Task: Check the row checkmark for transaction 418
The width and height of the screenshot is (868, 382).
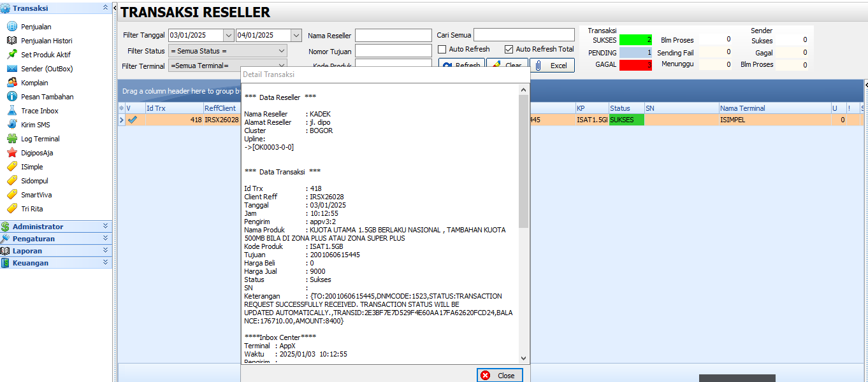Action: click(134, 120)
